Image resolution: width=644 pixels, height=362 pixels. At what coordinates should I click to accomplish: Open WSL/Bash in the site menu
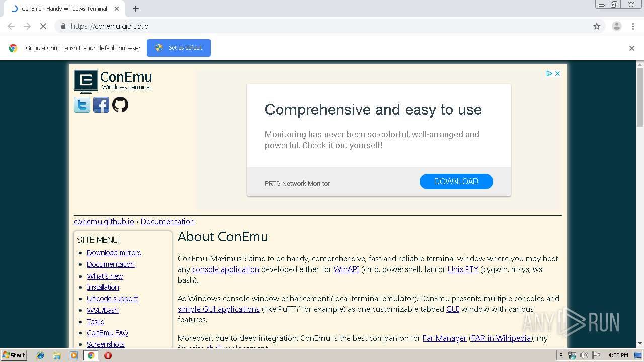pos(103,310)
